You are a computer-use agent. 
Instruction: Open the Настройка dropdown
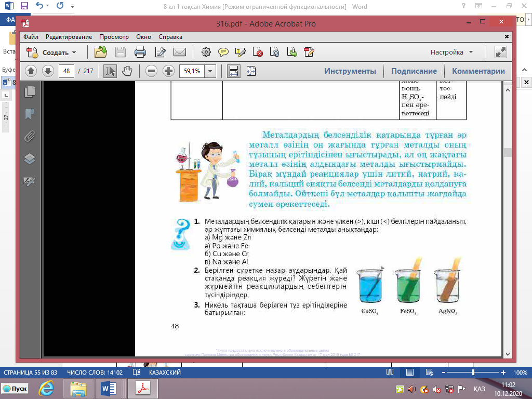point(451,52)
